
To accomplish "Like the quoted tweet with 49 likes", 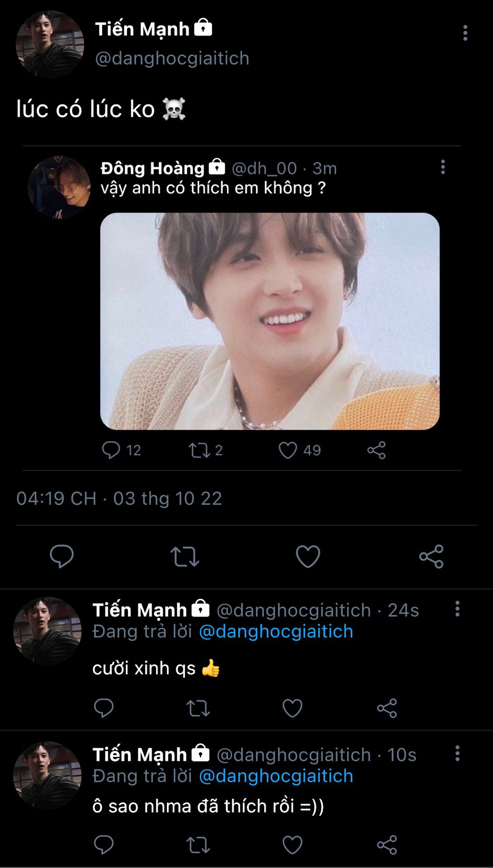I will click(x=299, y=450).
